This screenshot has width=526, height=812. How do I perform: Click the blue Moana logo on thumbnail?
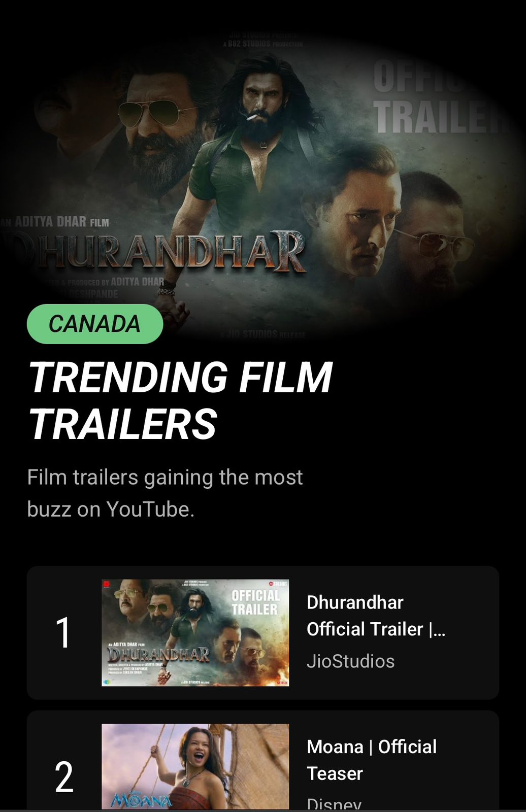coord(142,800)
